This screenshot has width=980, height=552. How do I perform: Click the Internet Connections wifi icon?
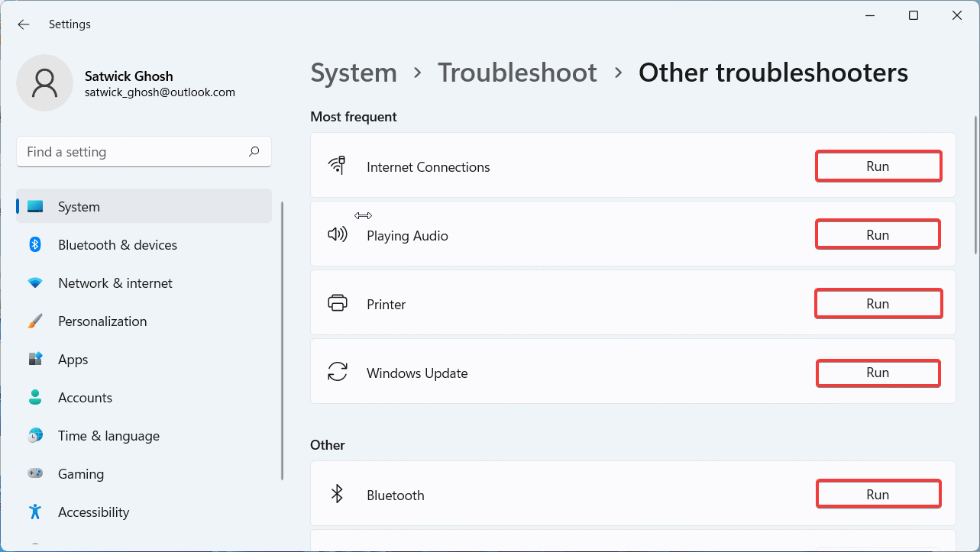click(x=337, y=166)
